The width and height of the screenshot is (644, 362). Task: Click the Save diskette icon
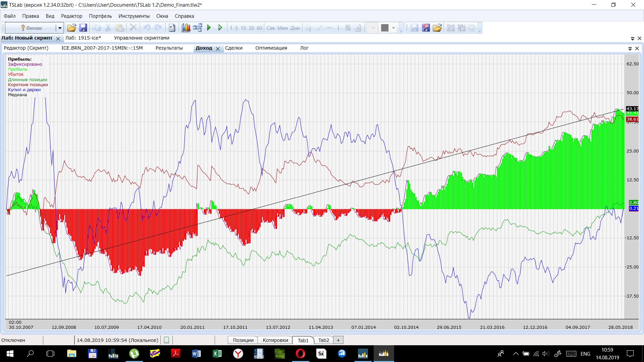pyautogui.click(x=83, y=28)
